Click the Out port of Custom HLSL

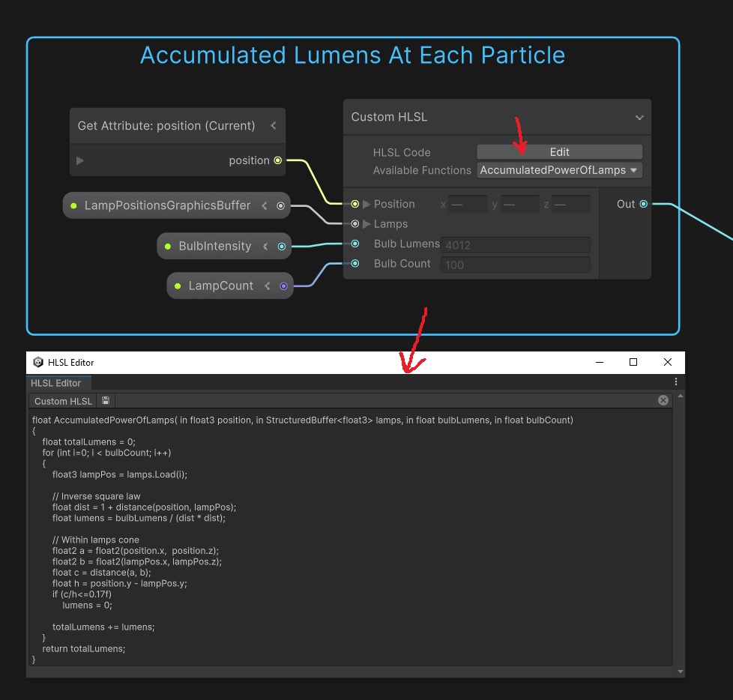pyautogui.click(x=643, y=204)
